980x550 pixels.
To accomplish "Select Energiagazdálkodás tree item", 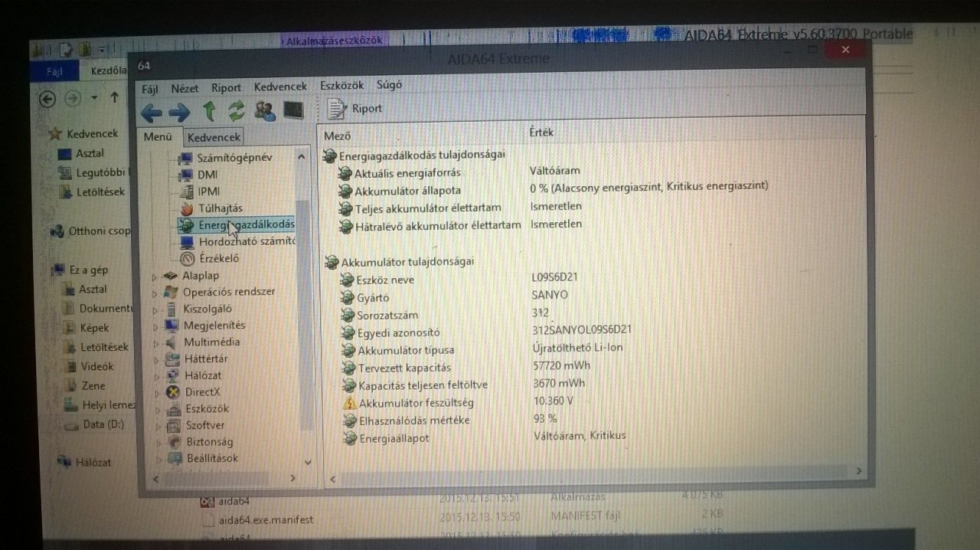I will 236,225.
